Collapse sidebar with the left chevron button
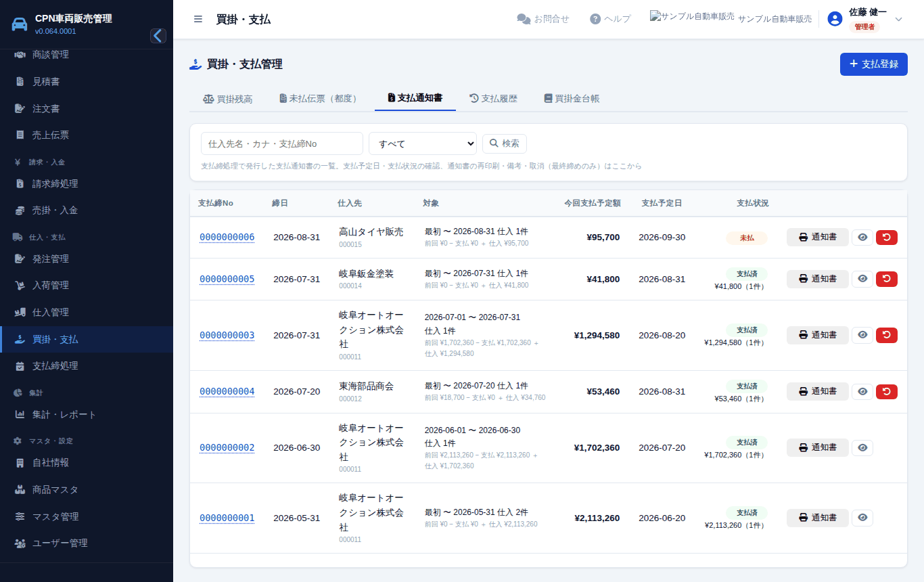 click(x=158, y=36)
